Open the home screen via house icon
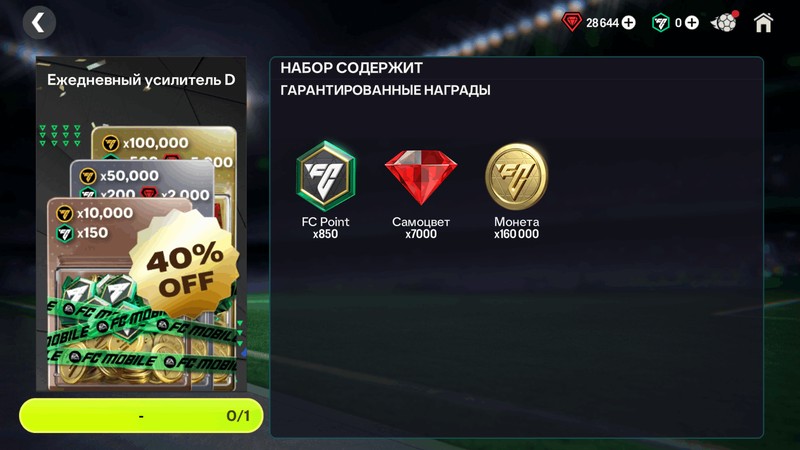800x450 pixels. (x=763, y=23)
